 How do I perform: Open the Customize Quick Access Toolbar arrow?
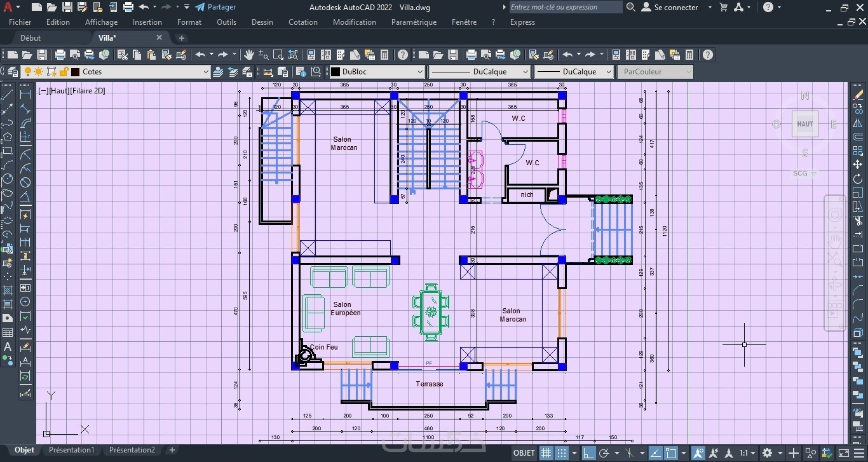click(187, 8)
